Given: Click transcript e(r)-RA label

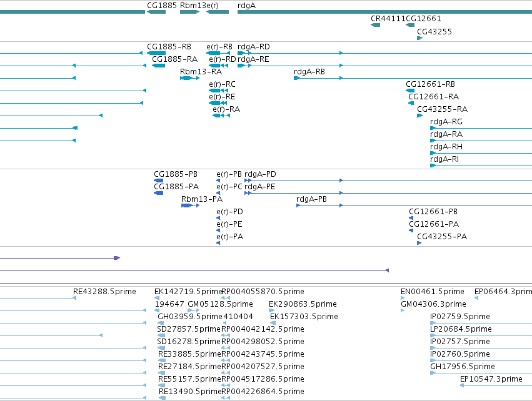Looking at the screenshot, I should pos(226,109).
